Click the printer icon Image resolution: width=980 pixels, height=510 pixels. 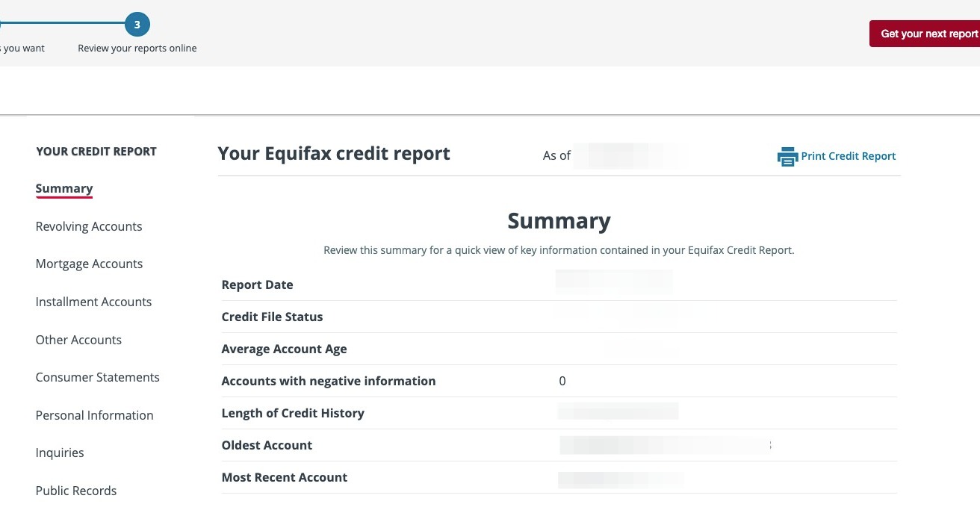787,157
